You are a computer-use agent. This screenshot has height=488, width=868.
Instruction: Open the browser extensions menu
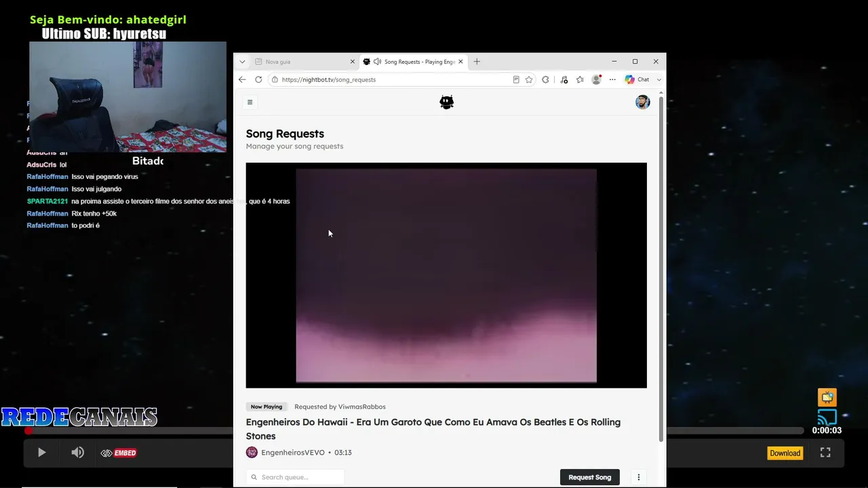point(545,79)
